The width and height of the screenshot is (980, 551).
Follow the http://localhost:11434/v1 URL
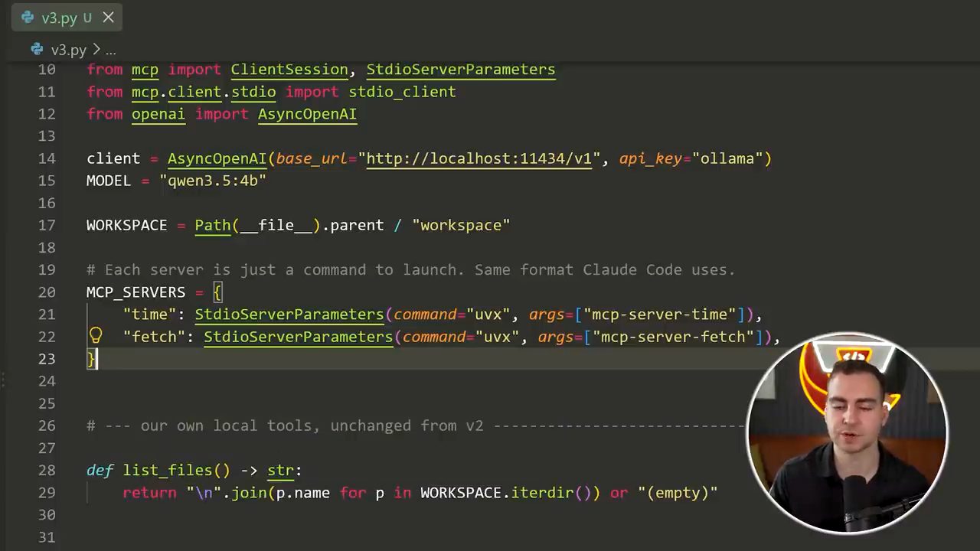coord(479,158)
